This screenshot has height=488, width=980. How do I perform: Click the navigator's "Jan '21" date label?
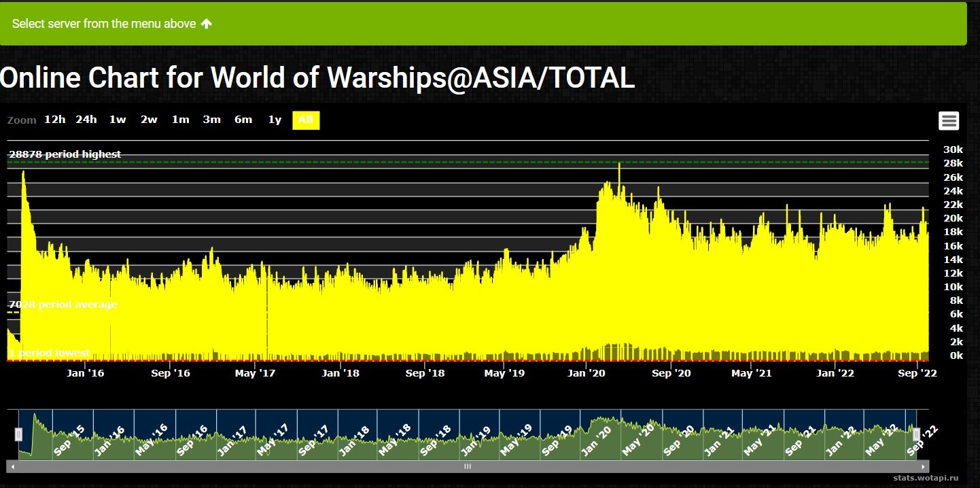click(x=720, y=440)
